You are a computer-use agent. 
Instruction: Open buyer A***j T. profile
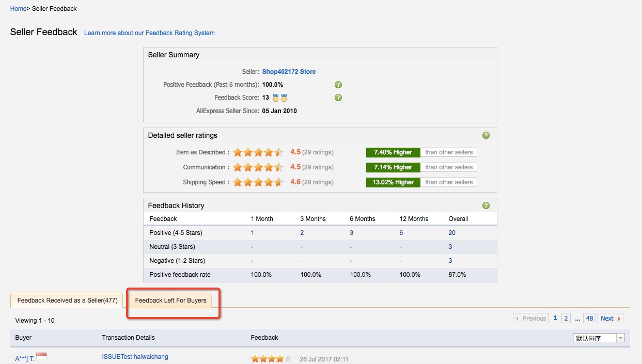tap(25, 359)
